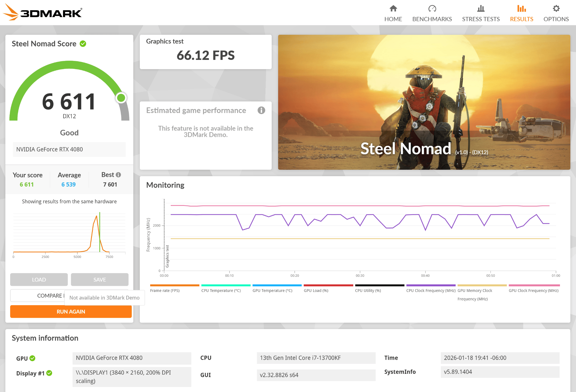
Task: Click the Steel Nomad benchmark image
Action: 424,102
